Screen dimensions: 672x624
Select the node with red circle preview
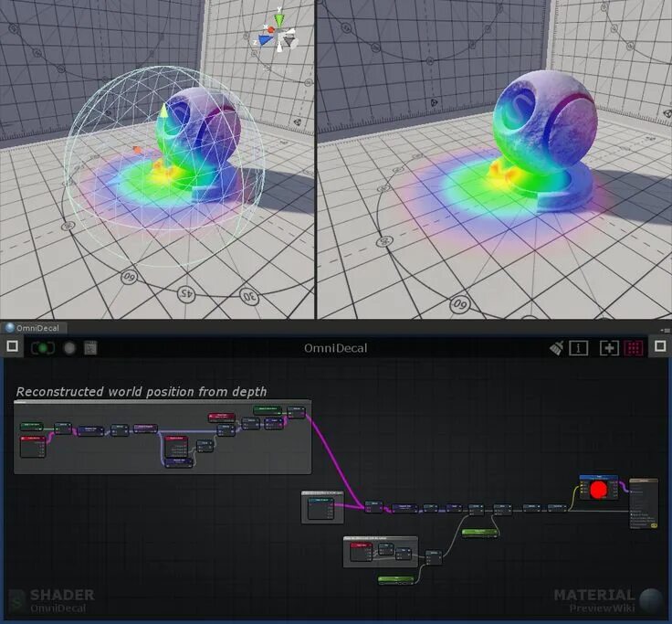599,488
